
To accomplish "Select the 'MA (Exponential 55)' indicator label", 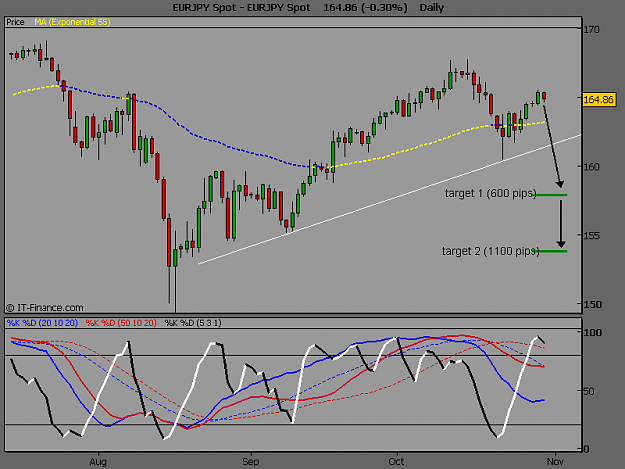I will (x=72, y=22).
